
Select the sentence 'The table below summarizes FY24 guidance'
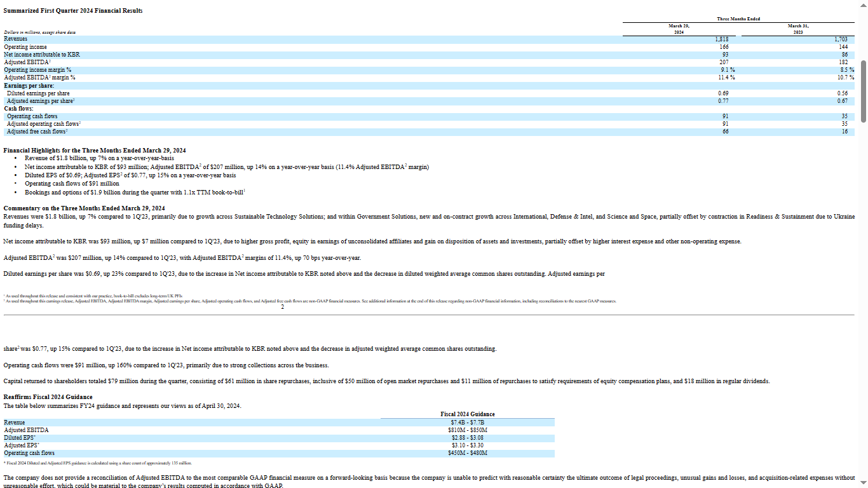(x=123, y=405)
